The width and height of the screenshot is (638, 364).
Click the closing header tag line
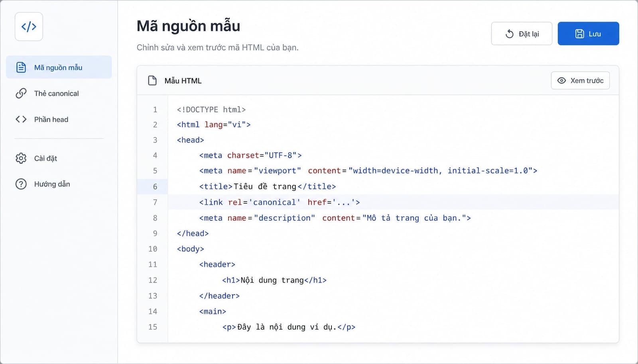coord(219,296)
